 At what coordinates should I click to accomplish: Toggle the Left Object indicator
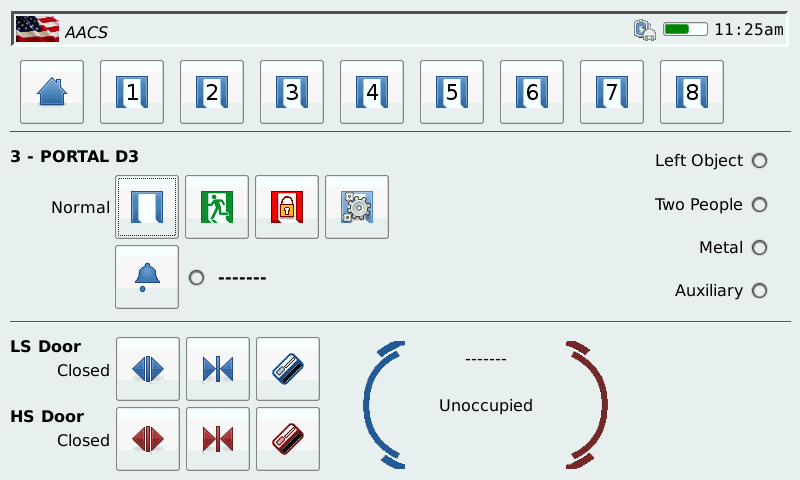pyautogui.click(x=759, y=161)
